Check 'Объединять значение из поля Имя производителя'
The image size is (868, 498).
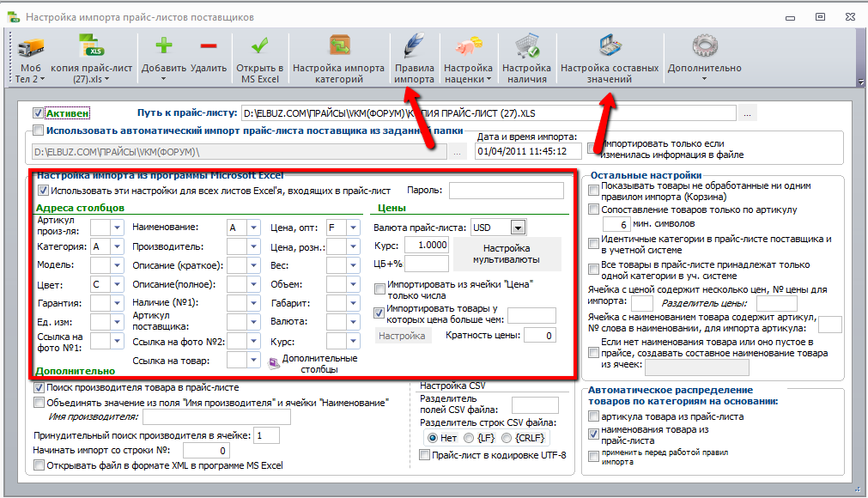coord(39,403)
